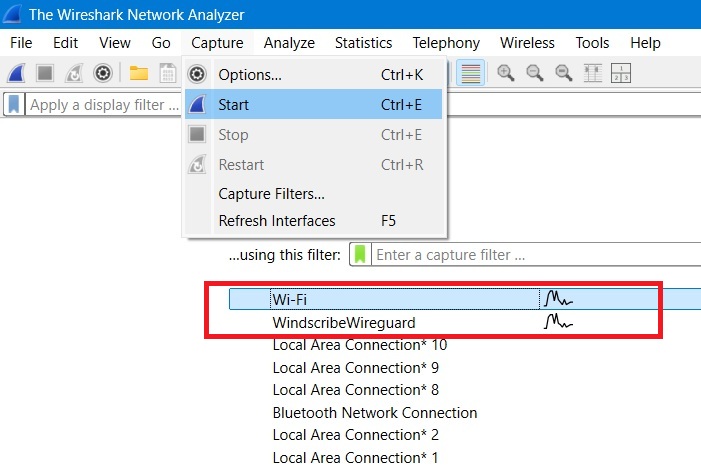
Task: Click the Wireshark fin logo in title bar
Action: pyautogui.click(x=12, y=14)
